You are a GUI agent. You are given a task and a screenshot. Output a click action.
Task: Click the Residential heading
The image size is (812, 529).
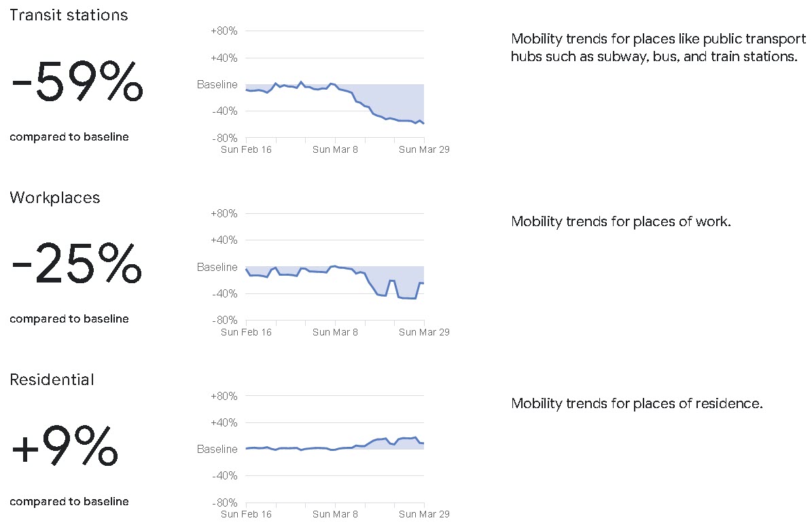52,380
